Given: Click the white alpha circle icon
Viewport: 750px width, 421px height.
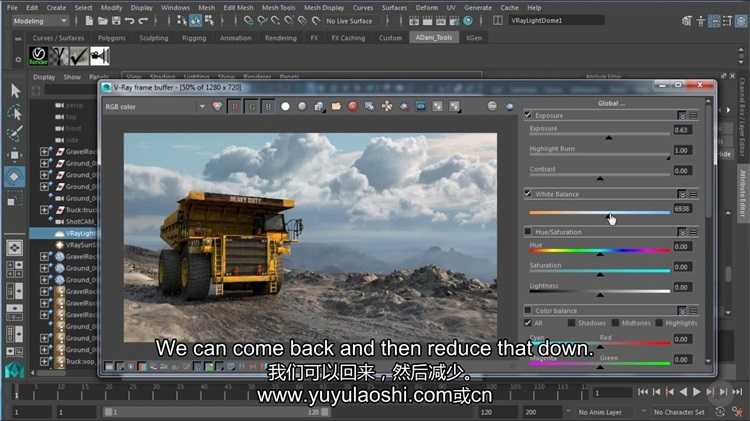Looking at the screenshot, I should (x=285, y=107).
